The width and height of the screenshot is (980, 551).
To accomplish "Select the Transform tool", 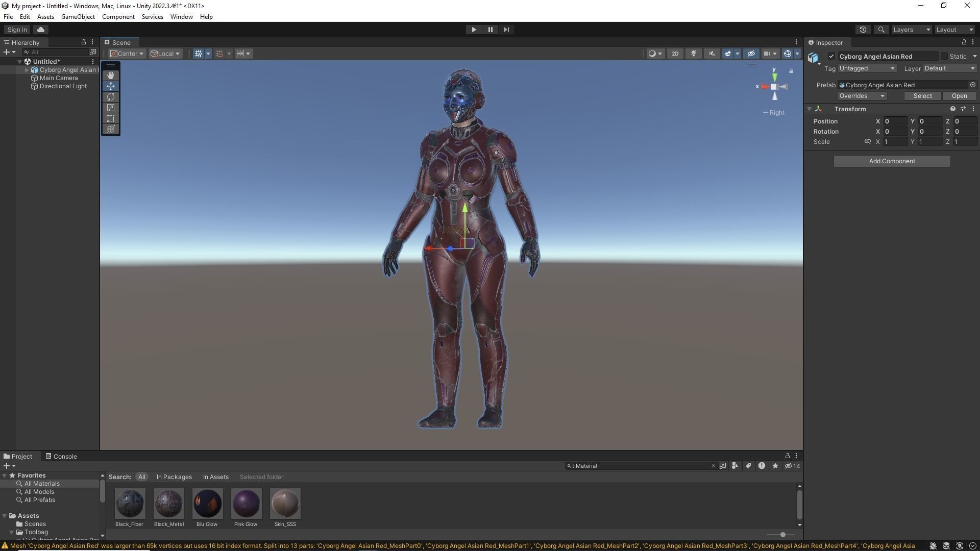I will (111, 129).
